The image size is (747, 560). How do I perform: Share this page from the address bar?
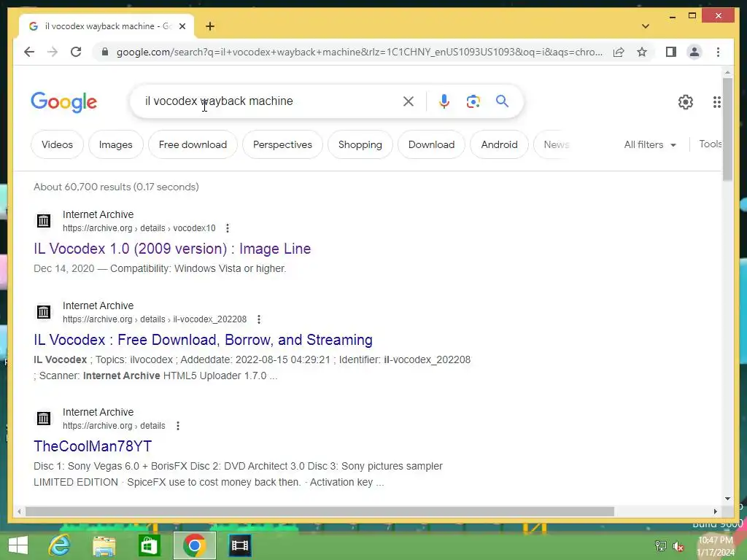pos(619,52)
